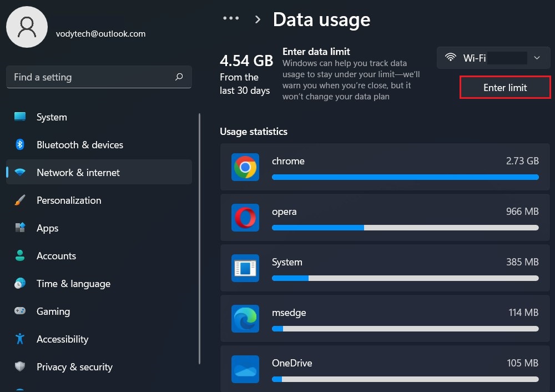Viewport: 555px width, 392px height.
Task: Select Time & language category
Action: coord(73,284)
